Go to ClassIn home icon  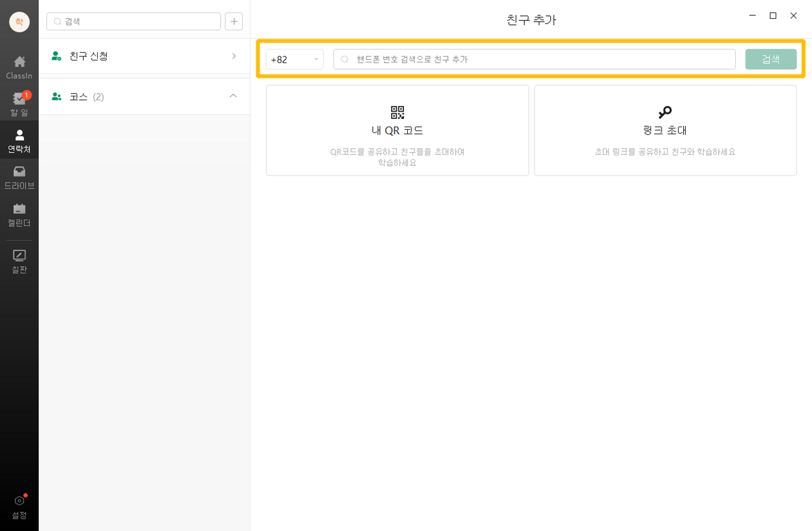pos(19,62)
